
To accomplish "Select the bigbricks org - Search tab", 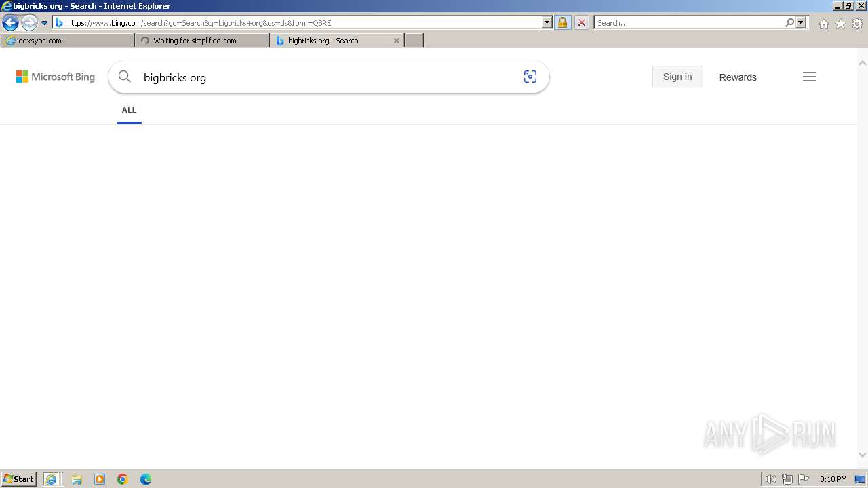I will pos(337,41).
